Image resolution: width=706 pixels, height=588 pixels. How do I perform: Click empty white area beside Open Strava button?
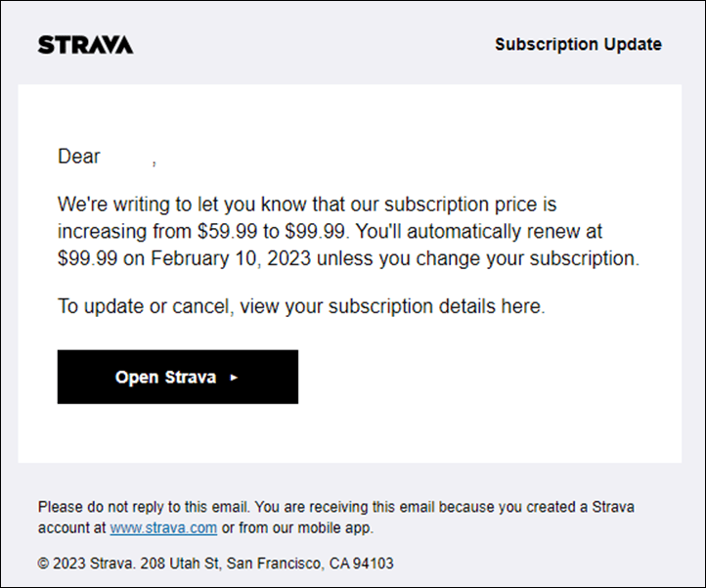486,377
